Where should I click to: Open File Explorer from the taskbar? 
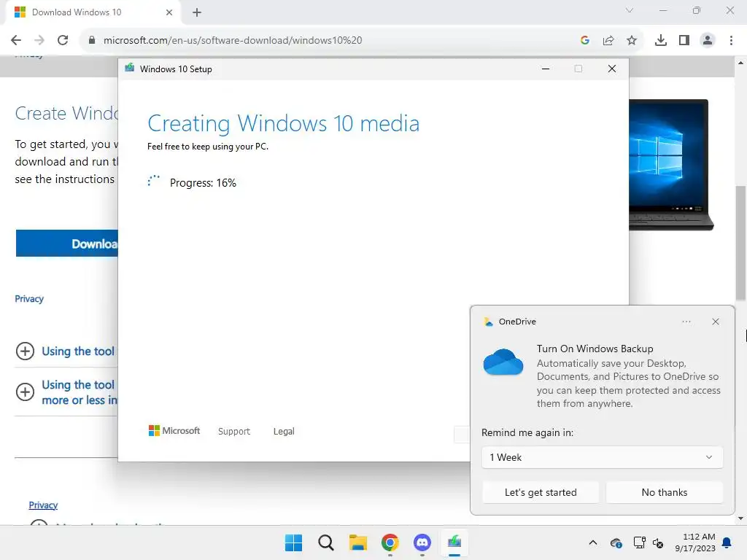(358, 542)
